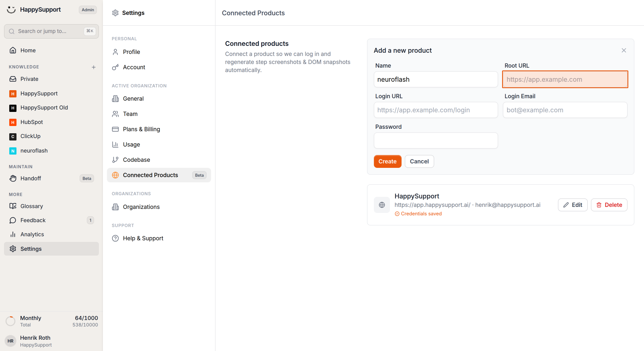Focus the Search or jump to field
644x351 pixels.
point(51,31)
